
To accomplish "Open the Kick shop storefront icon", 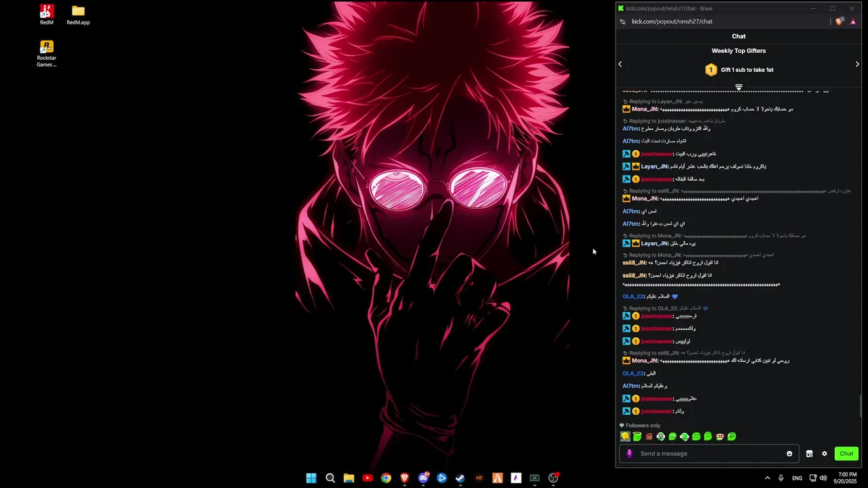I will coord(809,453).
